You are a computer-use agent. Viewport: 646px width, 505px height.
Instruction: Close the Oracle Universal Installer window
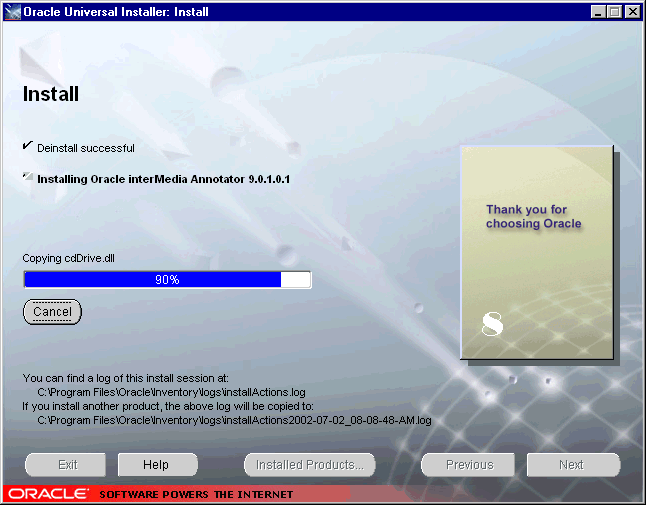632,12
